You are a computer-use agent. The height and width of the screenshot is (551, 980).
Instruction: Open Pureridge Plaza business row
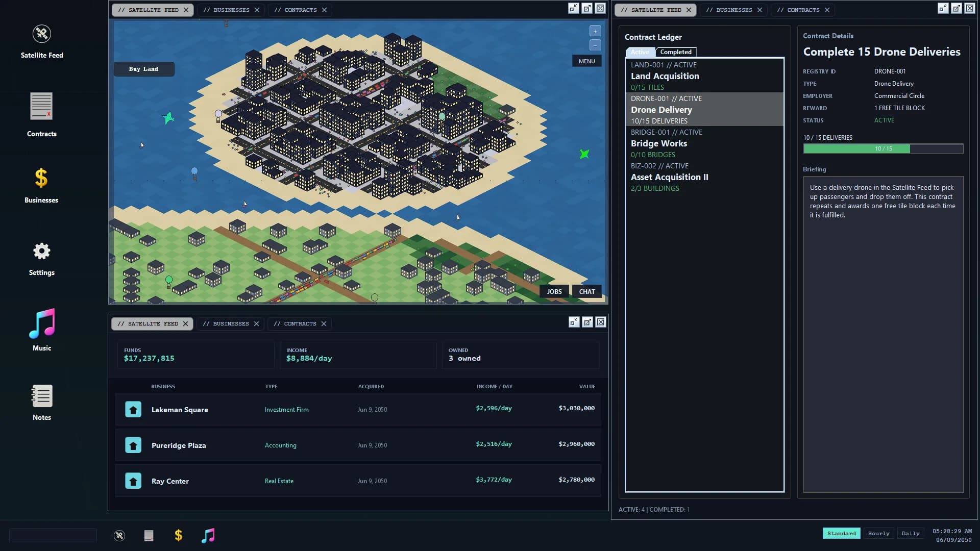click(358, 445)
